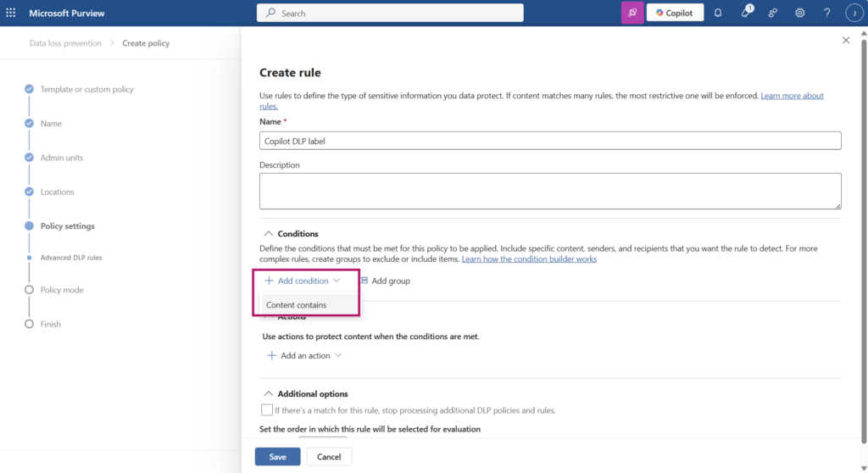Click the Locations step label
Screen dimensions: 868x473
coord(57,192)
